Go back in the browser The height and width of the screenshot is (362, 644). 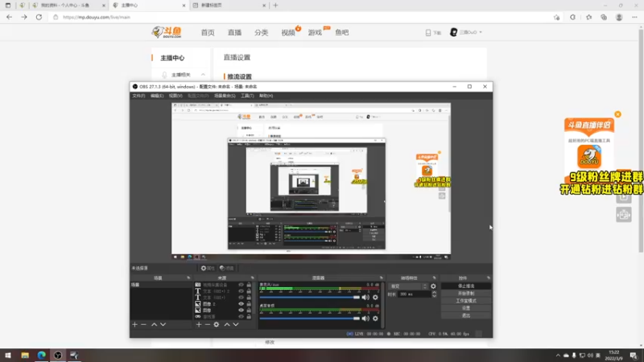9,17
